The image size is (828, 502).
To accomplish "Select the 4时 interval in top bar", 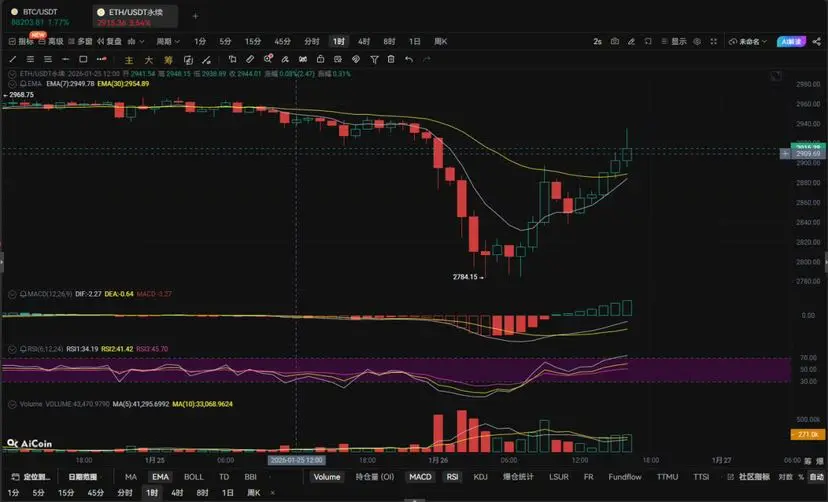I will click(x=364, y=41).
